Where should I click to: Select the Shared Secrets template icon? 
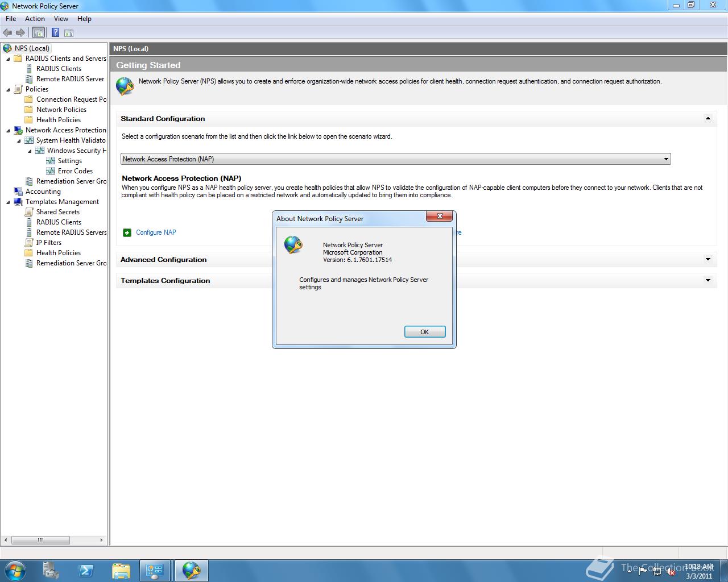pyautogui.click(x=29, y=212)
